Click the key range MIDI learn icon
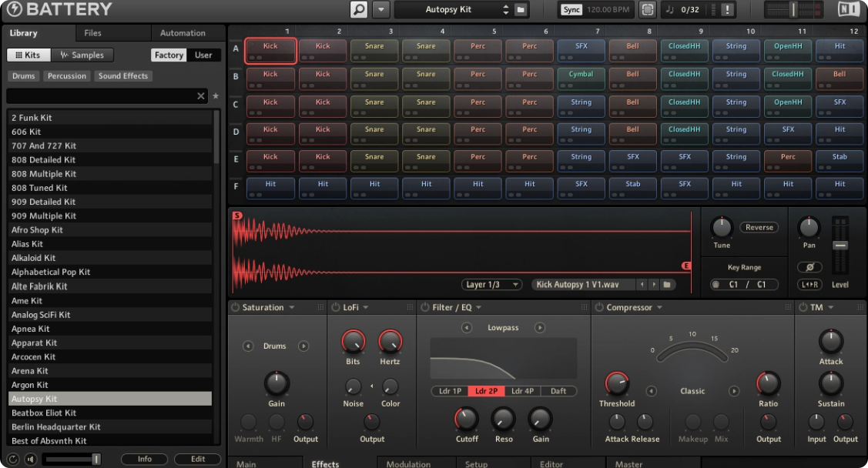Screen dimensions: 868x468 click(716, 284)
